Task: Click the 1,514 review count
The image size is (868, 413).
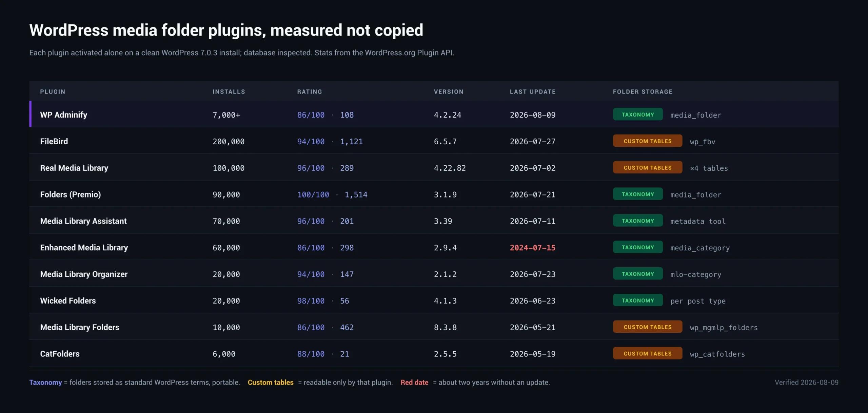Action: click(356, 194)
